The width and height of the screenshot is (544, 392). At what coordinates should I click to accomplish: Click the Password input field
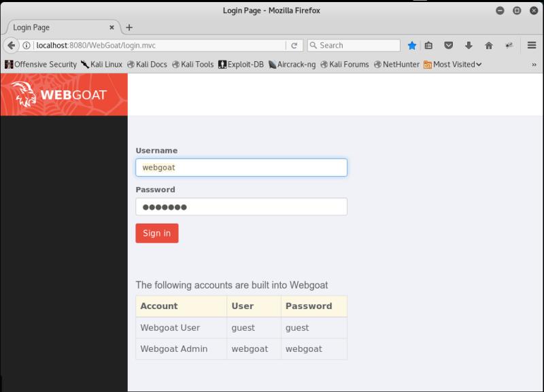[241, 207]
